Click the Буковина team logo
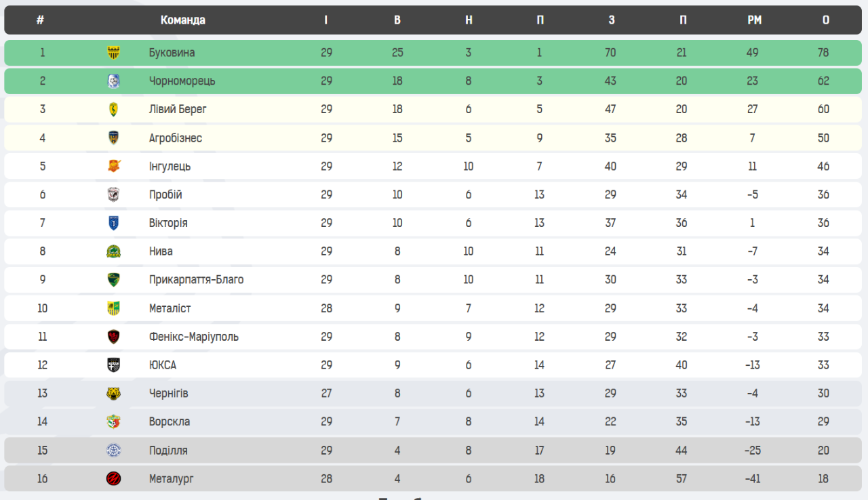 click(113, 53)
